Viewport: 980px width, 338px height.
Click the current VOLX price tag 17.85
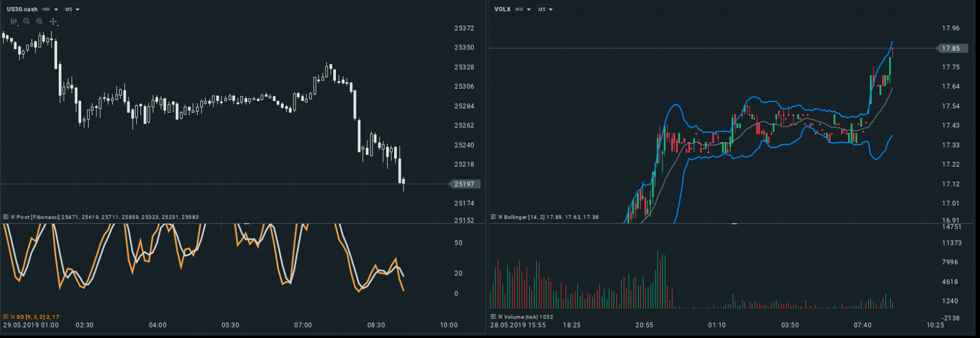coord(952,48)
